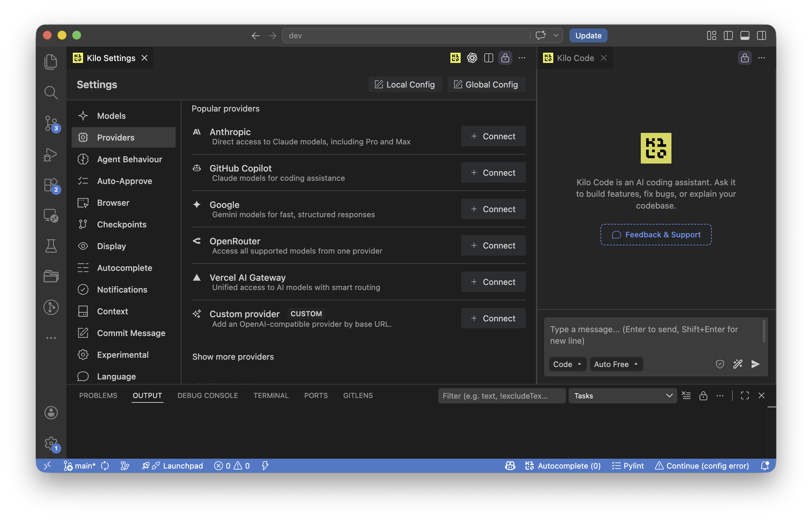Screen dimensions: 812x520
Task: Go forward in navigation history
Action: tap(272, 35)
